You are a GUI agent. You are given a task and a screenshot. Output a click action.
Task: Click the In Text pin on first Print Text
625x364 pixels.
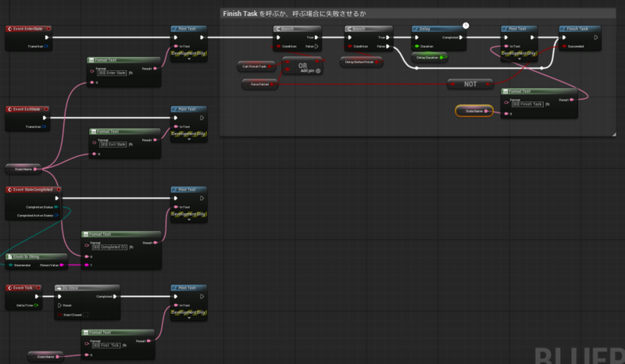[x=176, y=46]
